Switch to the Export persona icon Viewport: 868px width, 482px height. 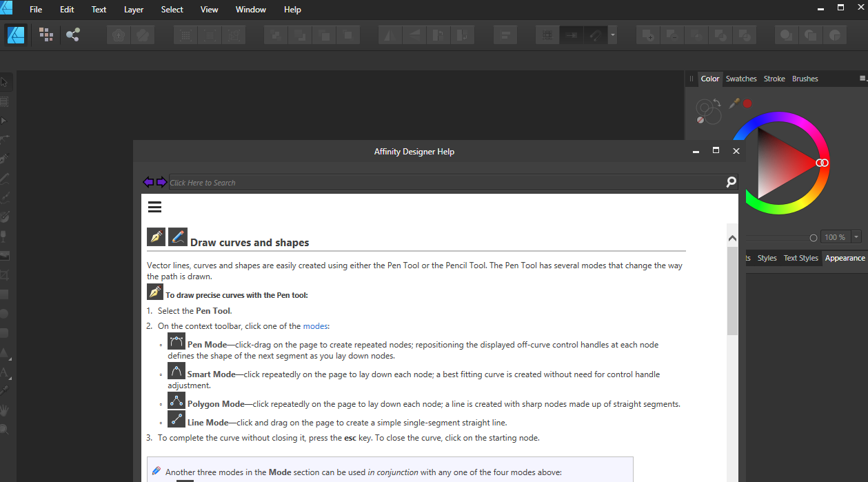[x=73, y=34]
